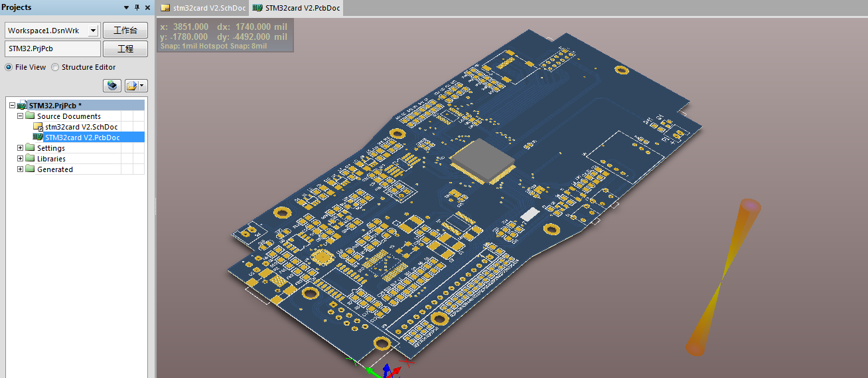Click the refresh project documents icon

(112, 86)
